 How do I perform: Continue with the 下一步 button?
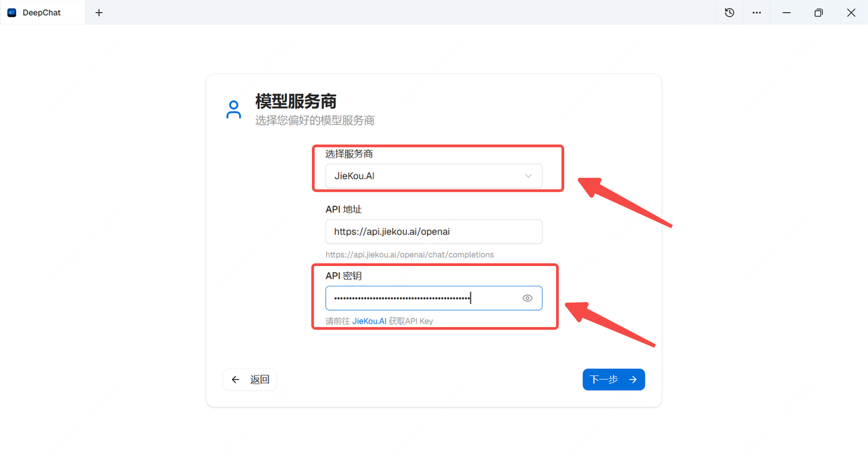[x=614, y=379]
